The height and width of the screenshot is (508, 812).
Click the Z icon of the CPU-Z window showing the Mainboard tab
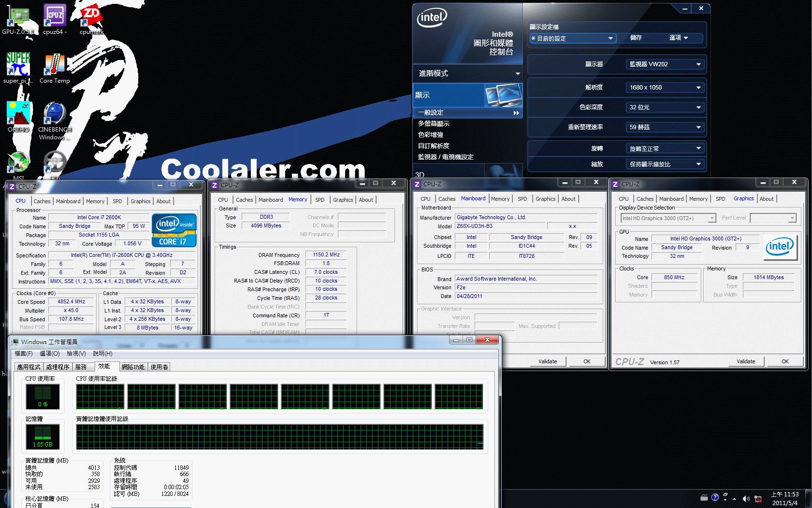417,184
